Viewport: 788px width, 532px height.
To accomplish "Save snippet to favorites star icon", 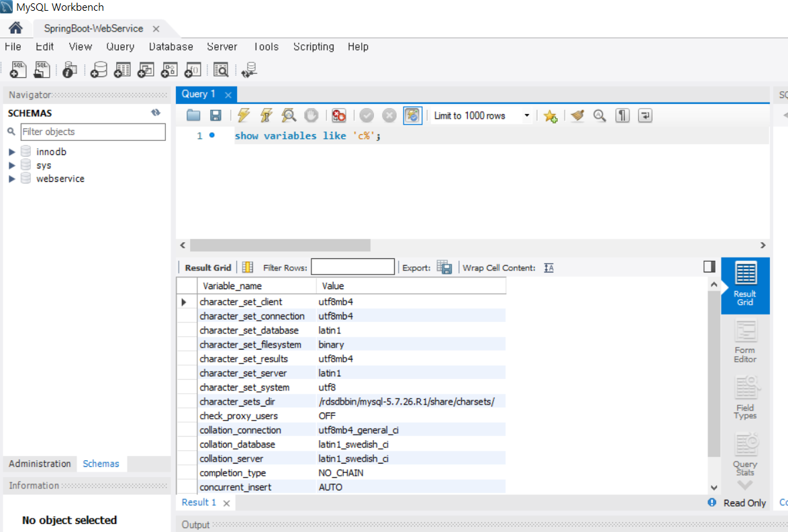I will click(550, 116).
